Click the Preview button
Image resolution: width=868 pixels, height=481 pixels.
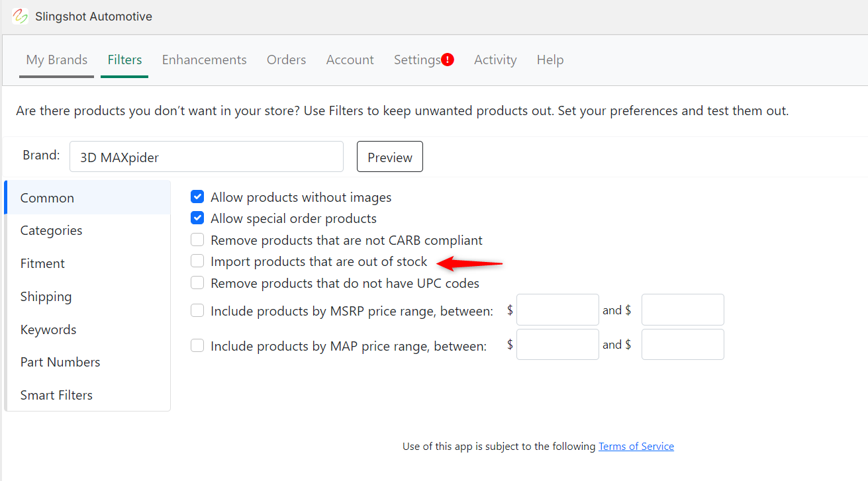point(390,157)
